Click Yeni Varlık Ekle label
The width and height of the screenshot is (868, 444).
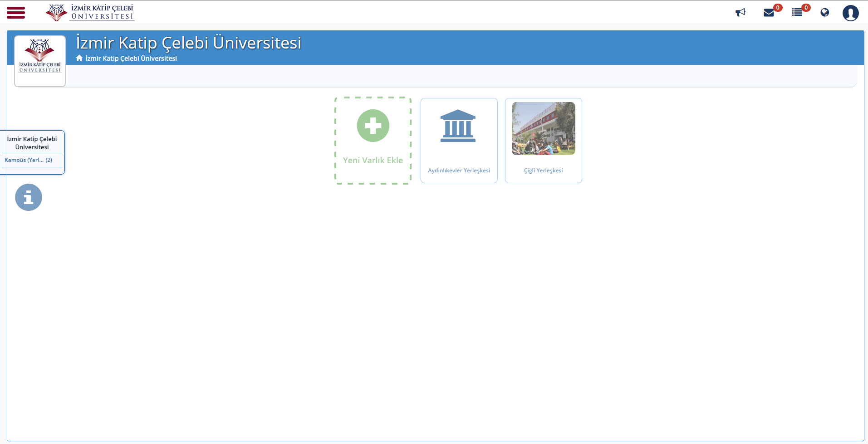click(373, 160)
